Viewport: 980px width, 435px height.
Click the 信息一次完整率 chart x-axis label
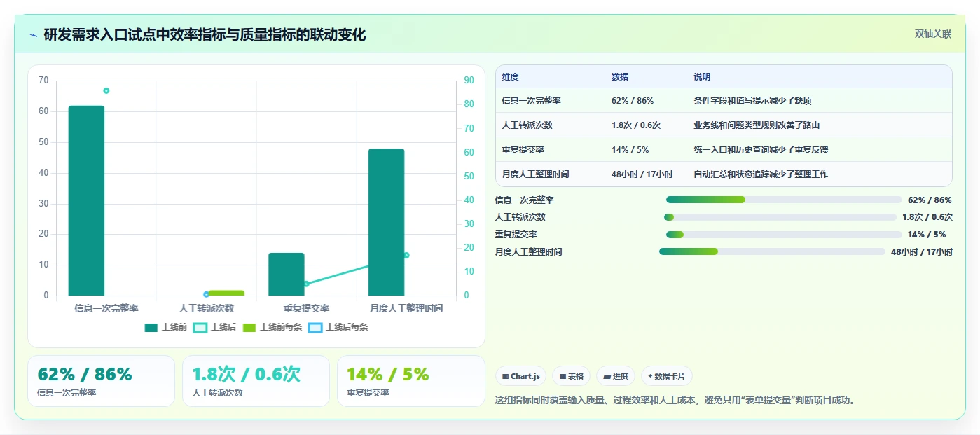click(106, 308)
